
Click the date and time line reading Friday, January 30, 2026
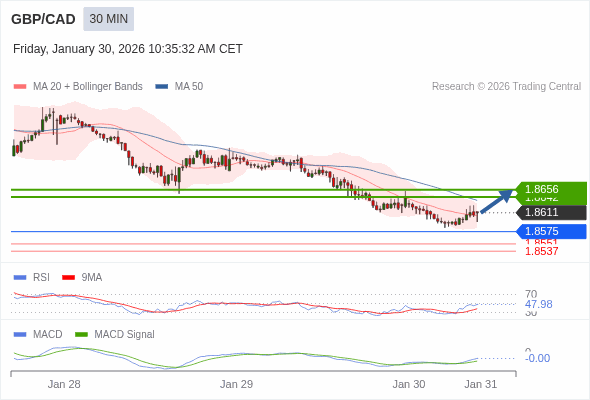(x=128, y=49)
